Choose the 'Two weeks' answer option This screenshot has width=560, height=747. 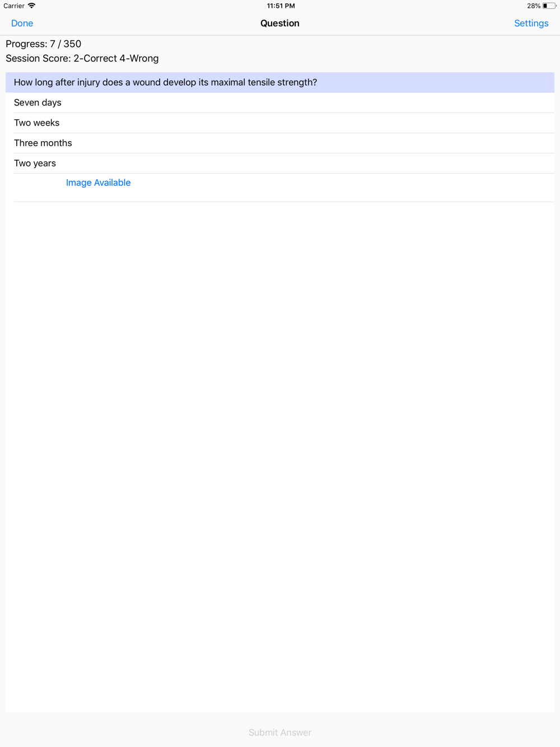coord(280,123)
